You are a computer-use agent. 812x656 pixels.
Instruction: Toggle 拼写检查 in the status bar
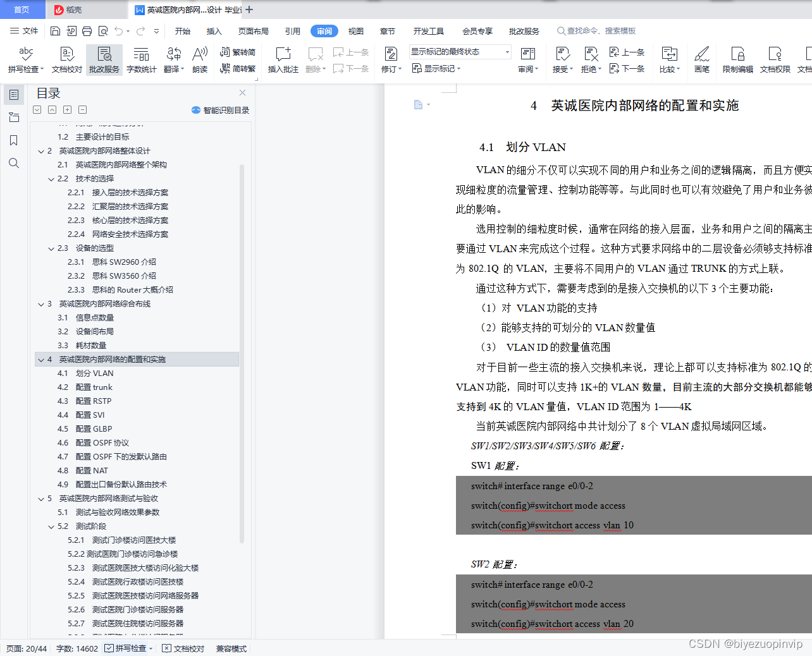(126, 648)
